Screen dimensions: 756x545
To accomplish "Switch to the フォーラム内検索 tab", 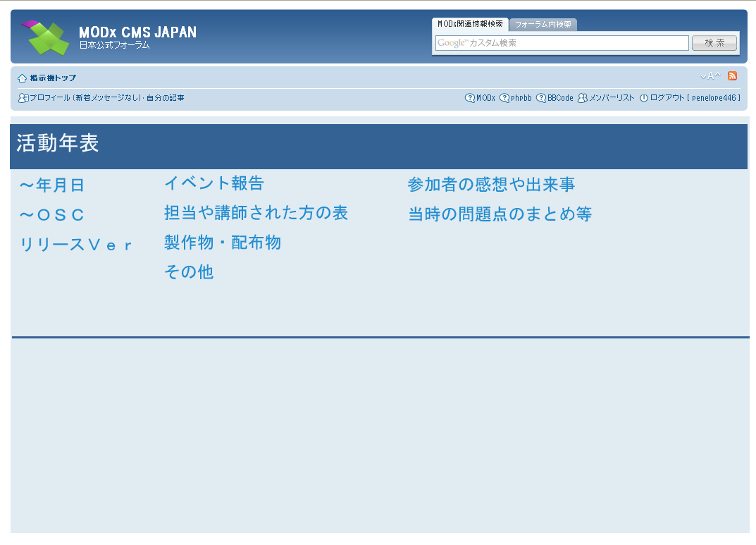I will click(x=543, y=25).
